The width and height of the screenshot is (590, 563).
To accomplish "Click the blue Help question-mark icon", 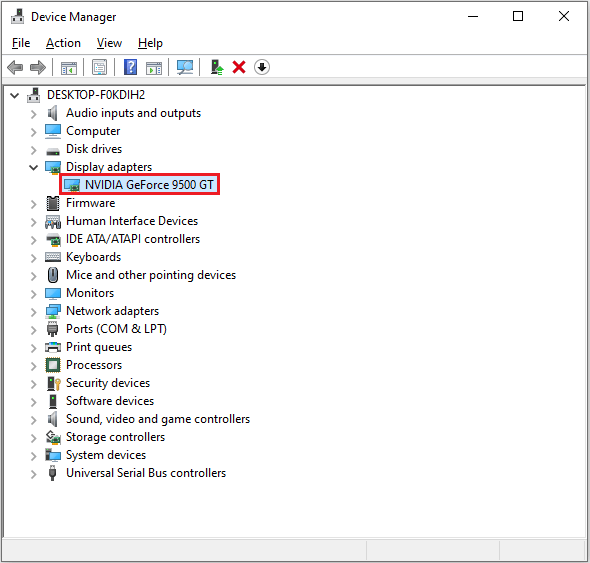I will [130, 68].
